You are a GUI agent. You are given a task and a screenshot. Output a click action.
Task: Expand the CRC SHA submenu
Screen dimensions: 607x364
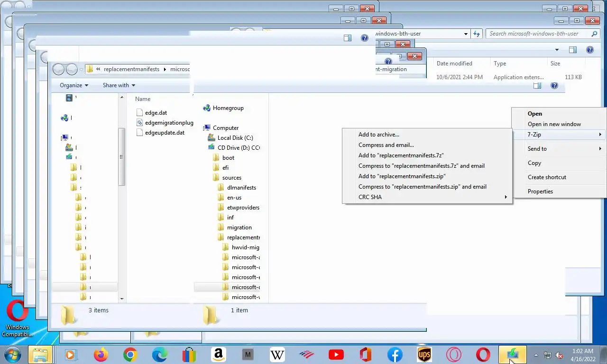pos(427,197)
